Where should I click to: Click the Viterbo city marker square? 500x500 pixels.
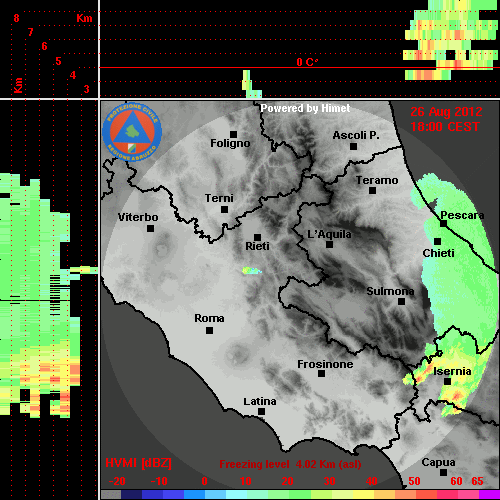[151, 229]
